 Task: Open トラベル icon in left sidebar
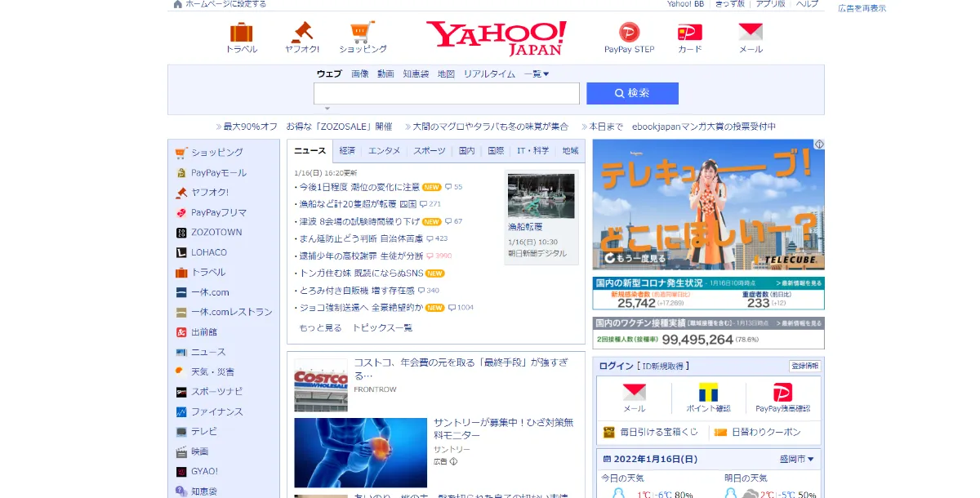tap(181, 272)
